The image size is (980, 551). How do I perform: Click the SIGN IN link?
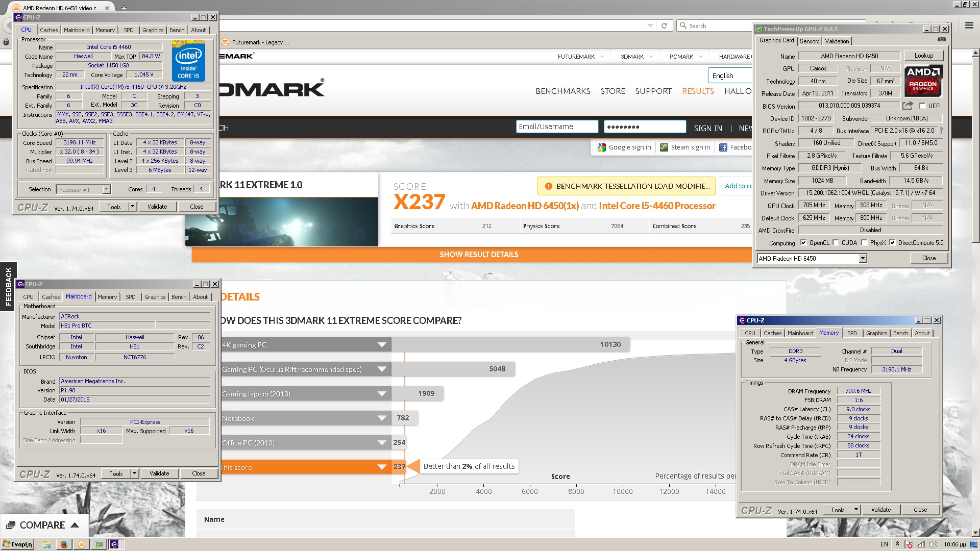(708, 129)
